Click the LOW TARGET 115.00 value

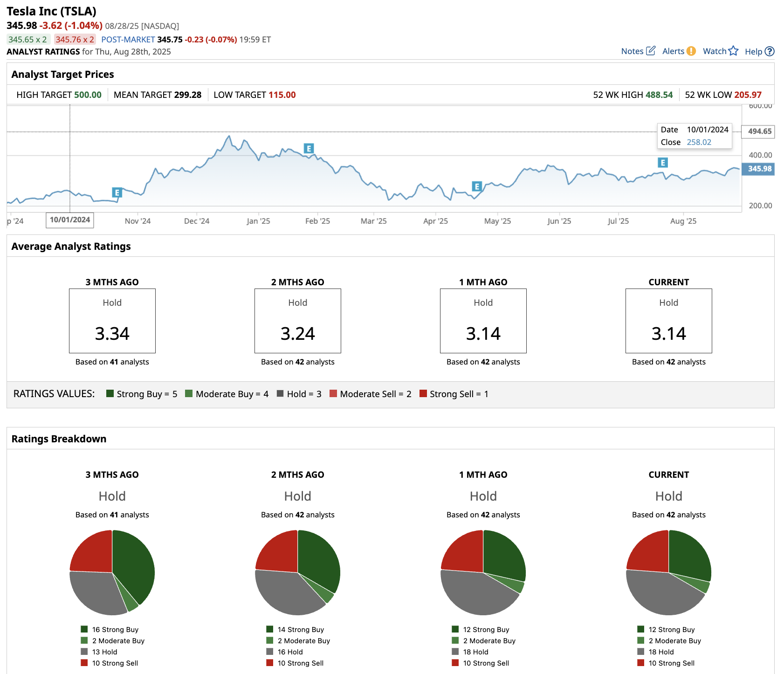tap(282, 95)
